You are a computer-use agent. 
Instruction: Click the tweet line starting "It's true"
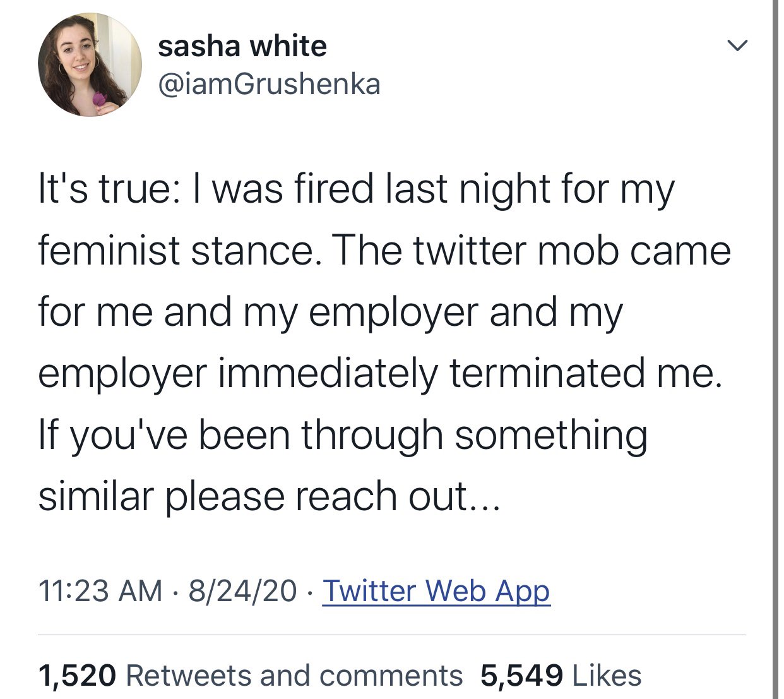click(356, 189)
